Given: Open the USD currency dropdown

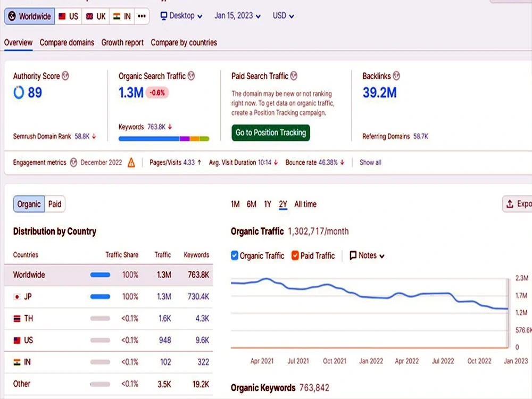Looking at the screenshot, I should [284, 16].
